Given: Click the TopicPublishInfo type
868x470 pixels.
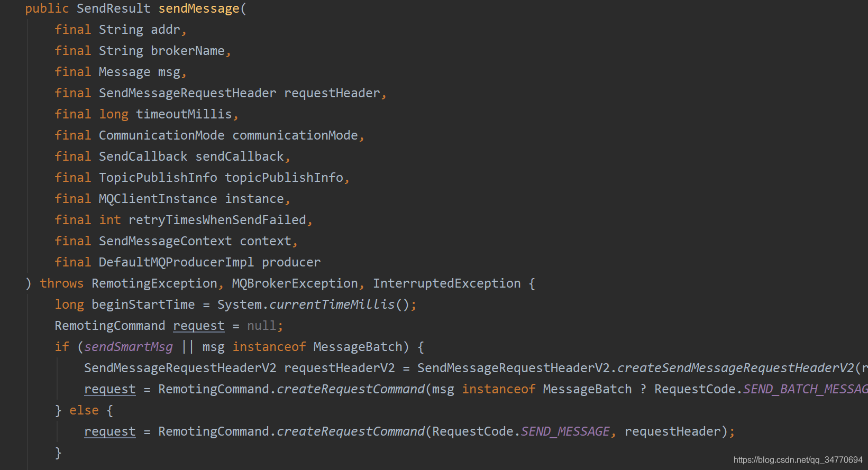Looking at the screenshot, I should coord(158,178).
